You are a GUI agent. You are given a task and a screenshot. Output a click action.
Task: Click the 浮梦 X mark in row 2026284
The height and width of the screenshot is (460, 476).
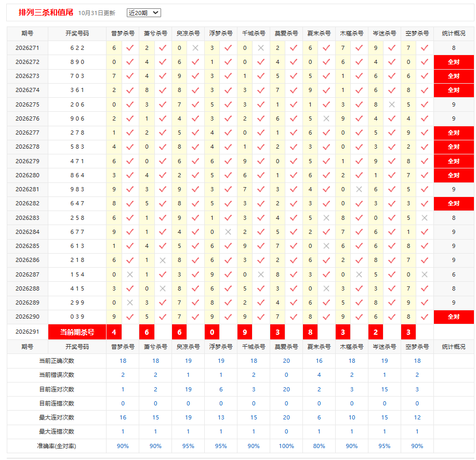228,232
